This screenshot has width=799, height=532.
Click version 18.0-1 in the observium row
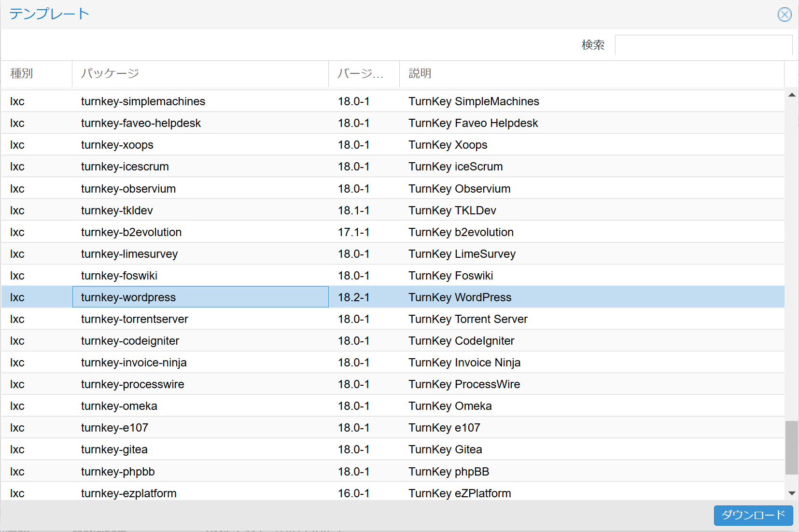[x=353, y=189]
